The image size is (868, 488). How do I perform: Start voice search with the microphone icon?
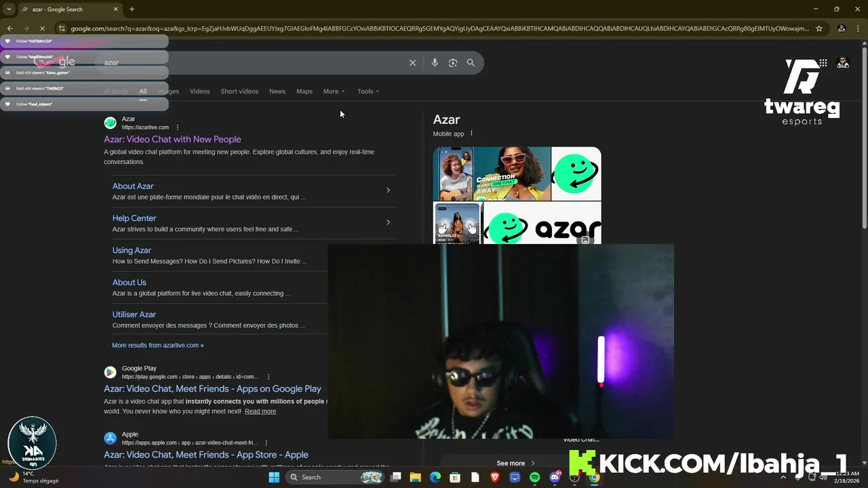pyautogui.click(x=435, y=62)
